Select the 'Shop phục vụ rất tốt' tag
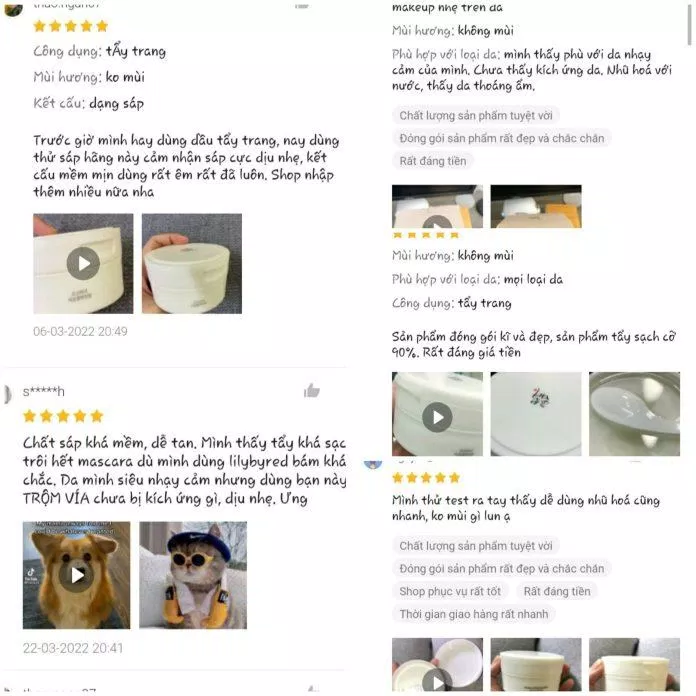The height and width of the screenshot is (696, 696). (x=450, y=591)
